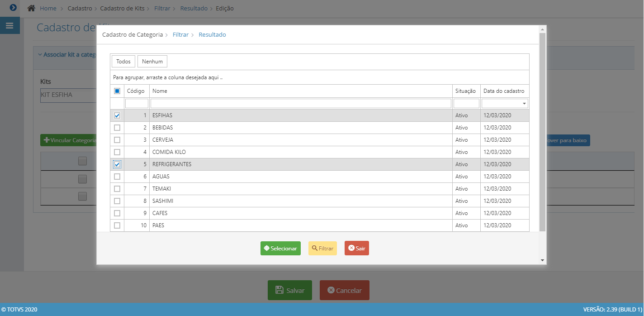Image resolution: width=644 pixels, height=316 pixels.
Task: Click the Ativo status of BEBIDAS
Action: pyautogui.click(x=466, y=128)
